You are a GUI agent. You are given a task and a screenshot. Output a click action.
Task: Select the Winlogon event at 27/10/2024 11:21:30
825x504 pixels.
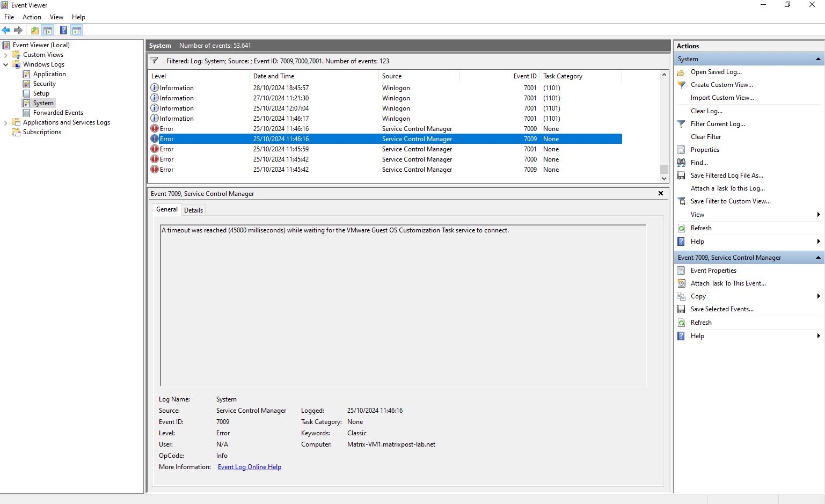click(x=385, y=98)
